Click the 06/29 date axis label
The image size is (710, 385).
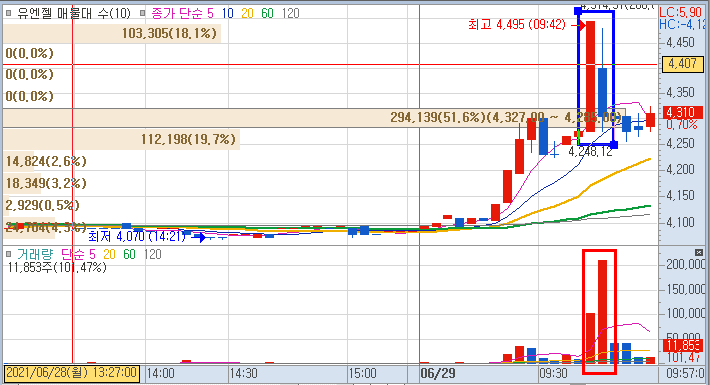click(x=438, y=374)
